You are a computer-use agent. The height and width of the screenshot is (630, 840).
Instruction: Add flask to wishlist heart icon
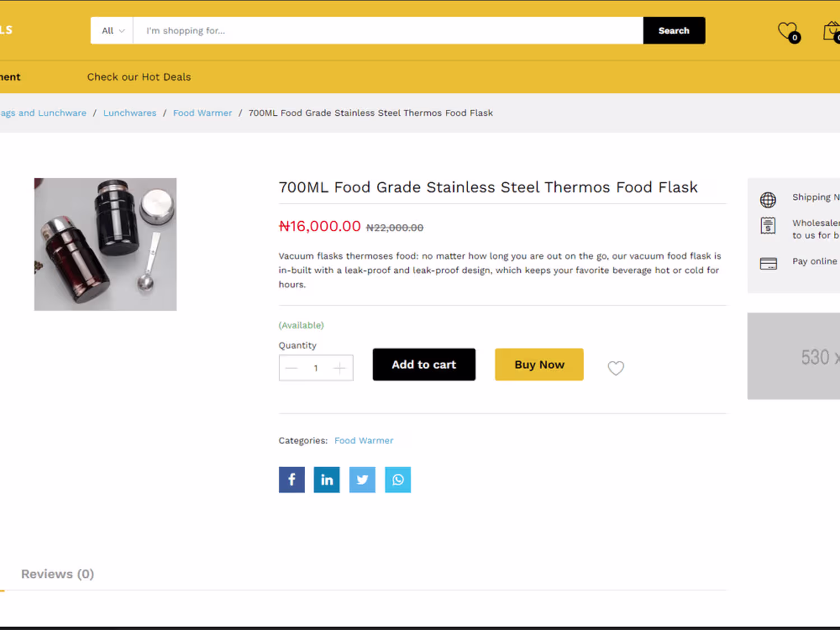click(615, 368)
